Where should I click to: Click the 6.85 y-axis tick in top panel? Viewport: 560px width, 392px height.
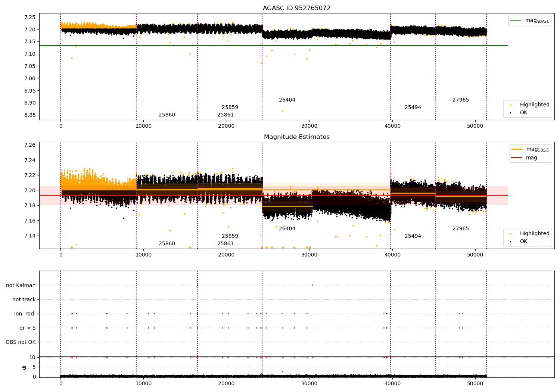coord(29,115)
